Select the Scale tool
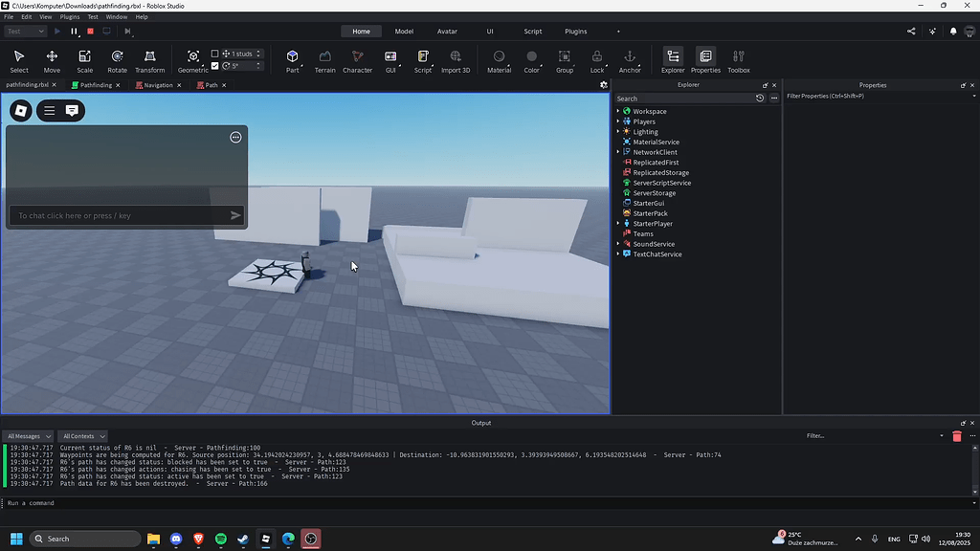The image size is (980, 551). 84,60
